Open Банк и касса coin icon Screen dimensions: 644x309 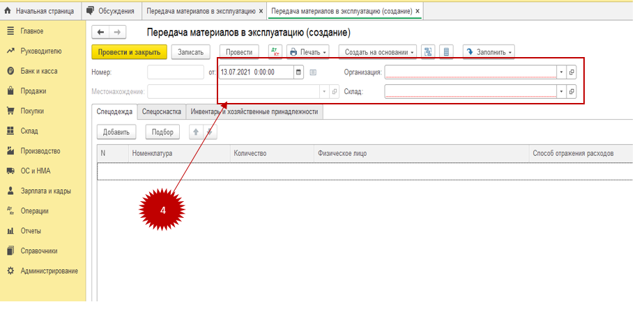pos(10,72)
